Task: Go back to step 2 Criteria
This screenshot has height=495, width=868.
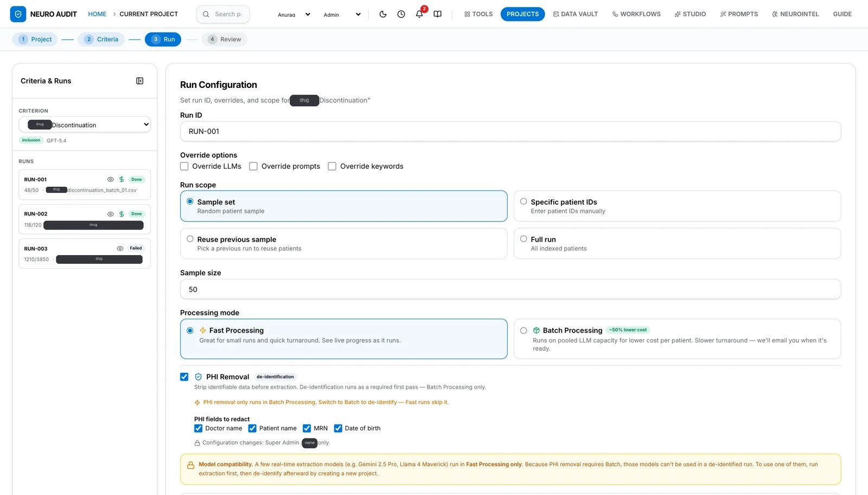Action: tap(101, 39)
